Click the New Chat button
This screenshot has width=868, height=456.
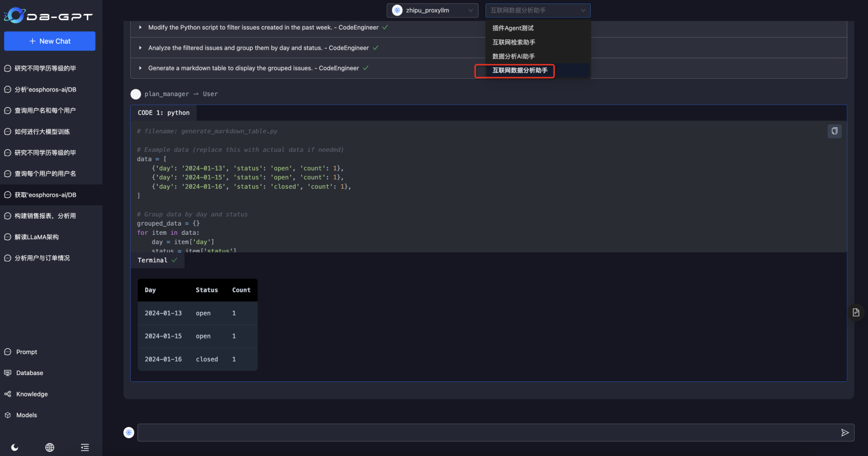coord(49,41)
